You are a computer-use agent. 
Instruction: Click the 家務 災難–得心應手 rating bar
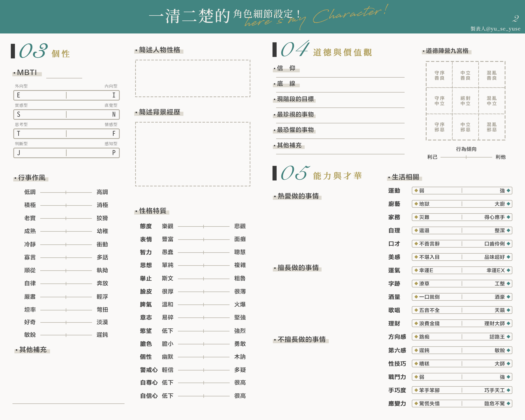(x=462, y=217)
